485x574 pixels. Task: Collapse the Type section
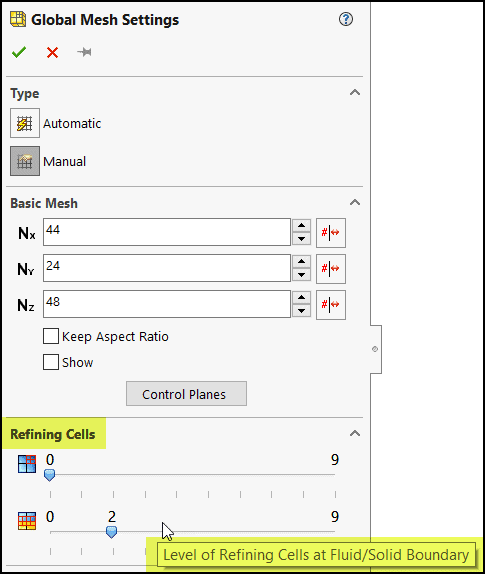(x=355, y=92)
